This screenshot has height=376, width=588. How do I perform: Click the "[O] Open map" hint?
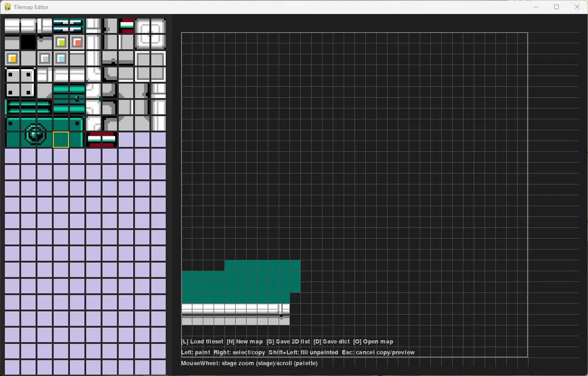(x=373, y=342)
